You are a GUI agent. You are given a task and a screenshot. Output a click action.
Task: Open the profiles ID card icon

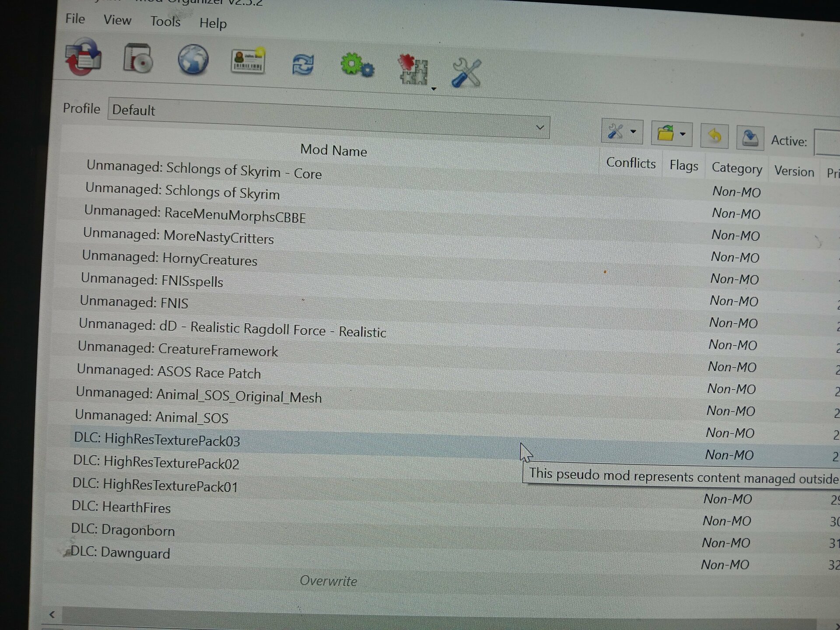click(248, 61)
